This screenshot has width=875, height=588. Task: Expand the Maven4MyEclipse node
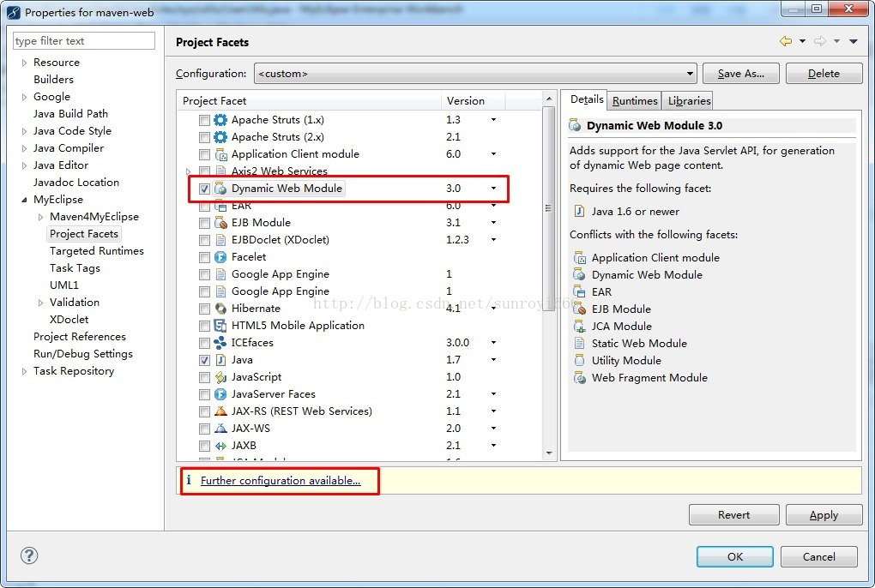pyautogui.click(x=40, y=217)
